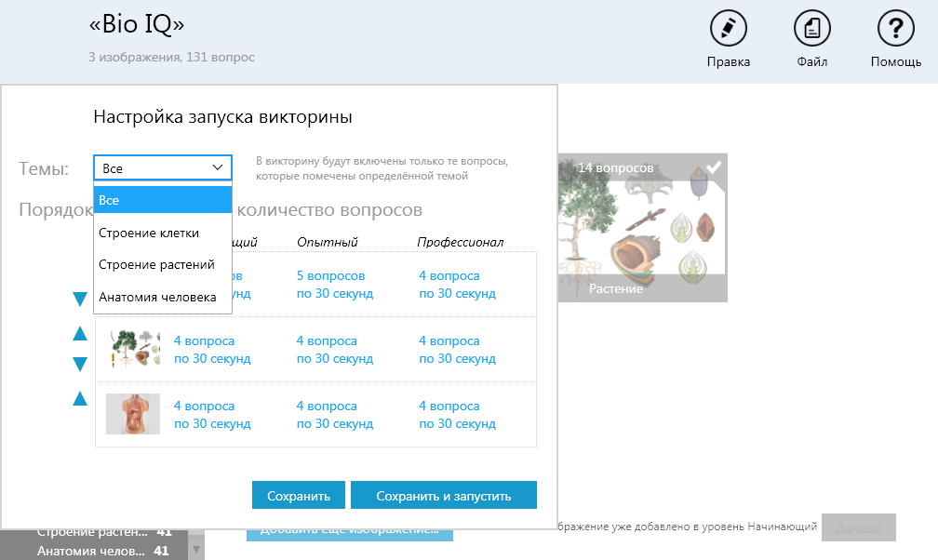Click the scrollbar down arrow in the bottom list
The height and width of the screenshot is (560, 938).
tap(197, 550)
